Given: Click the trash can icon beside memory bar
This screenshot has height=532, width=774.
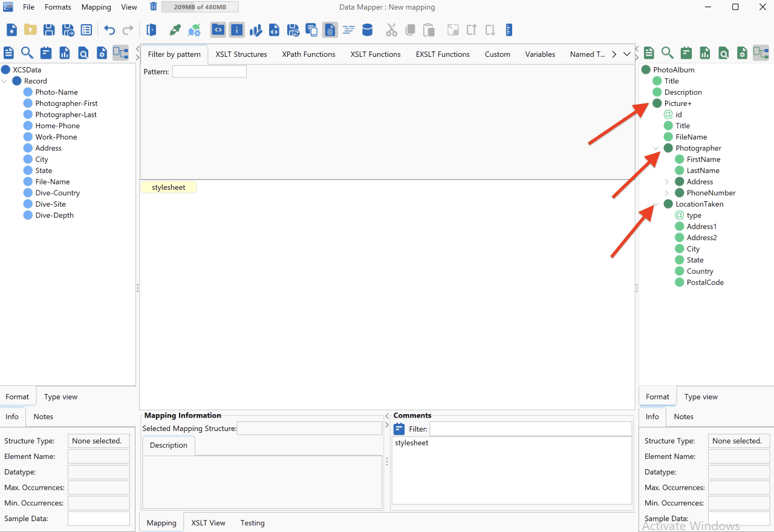Looking at the screenshot, I should pos(154,7).
